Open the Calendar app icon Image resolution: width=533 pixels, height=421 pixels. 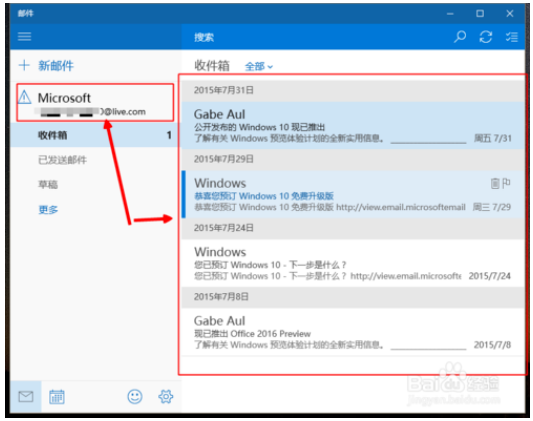tap(56, 396)
